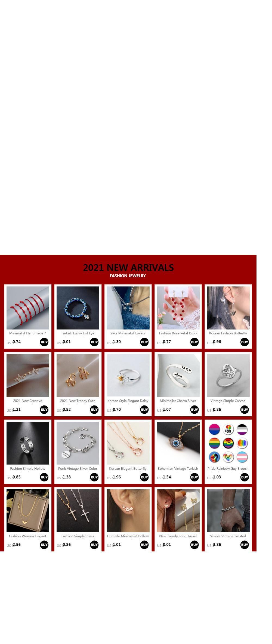
Task: Open the twisted bracelet on wrist photo
Action: click(x=228, y=511)
